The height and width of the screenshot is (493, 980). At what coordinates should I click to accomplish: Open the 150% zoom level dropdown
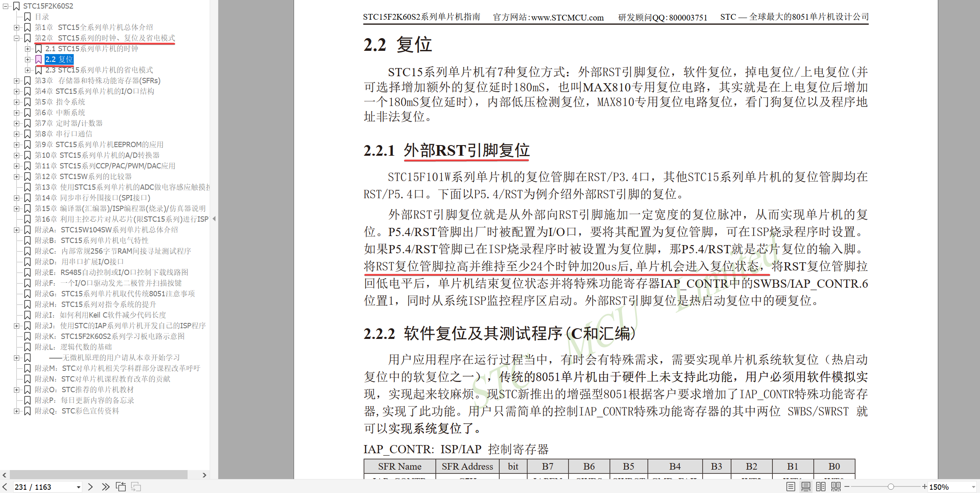point(973,487)
